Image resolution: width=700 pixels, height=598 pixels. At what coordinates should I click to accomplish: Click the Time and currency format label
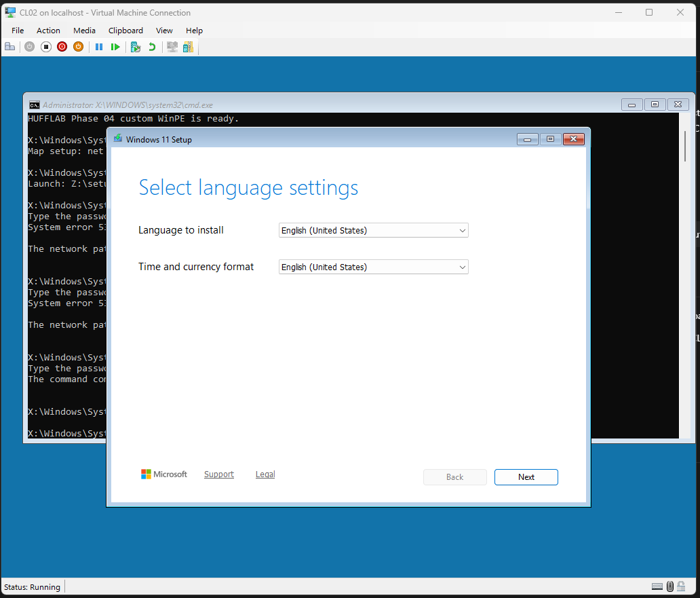click(x=196, y=267)
